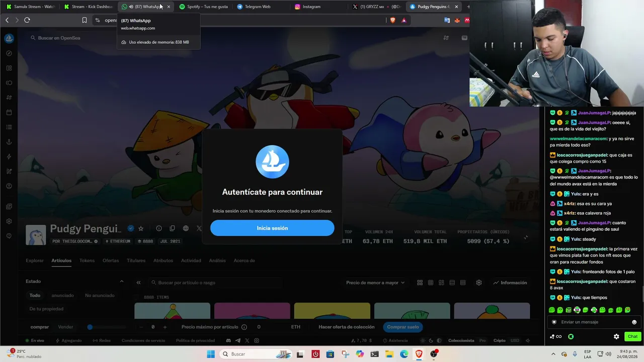
Task: Open the item view settings gear icon
Action: coord(479,283)
